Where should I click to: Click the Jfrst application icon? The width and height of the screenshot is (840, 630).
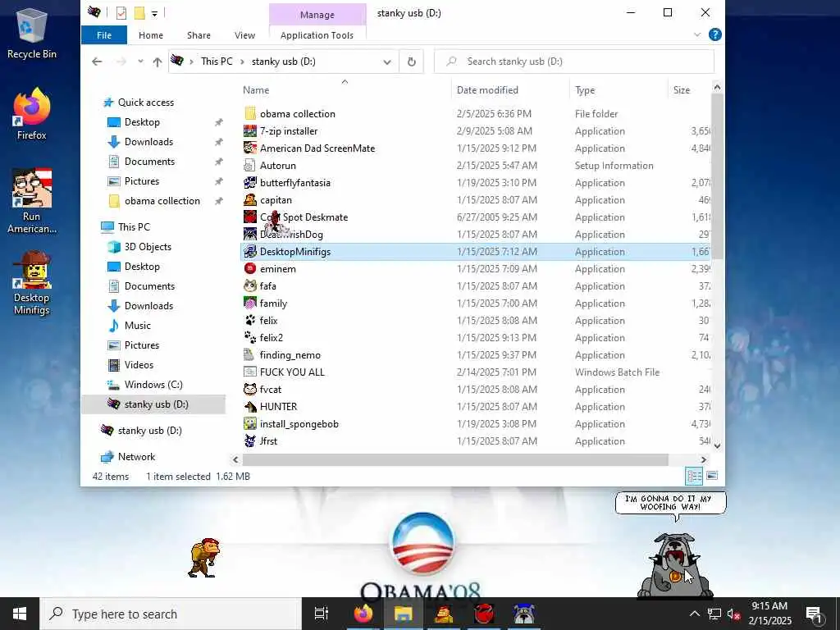coord(249,441)
